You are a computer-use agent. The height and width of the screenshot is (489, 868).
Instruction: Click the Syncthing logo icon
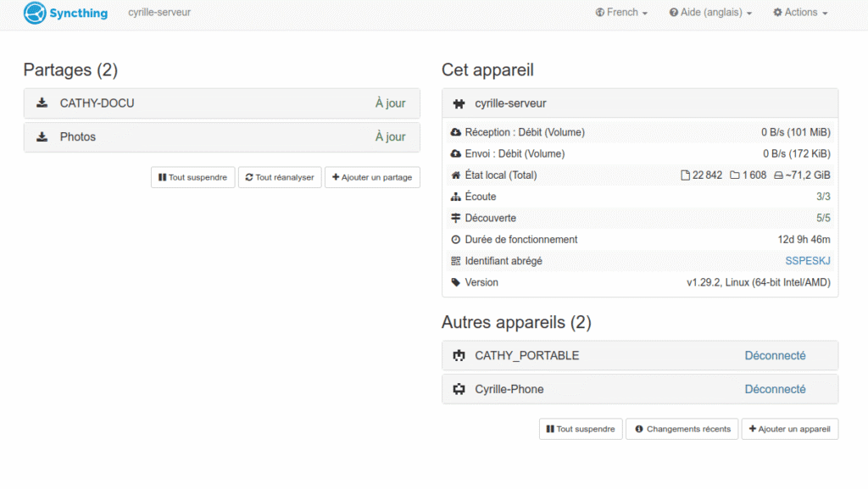point(35,13)
